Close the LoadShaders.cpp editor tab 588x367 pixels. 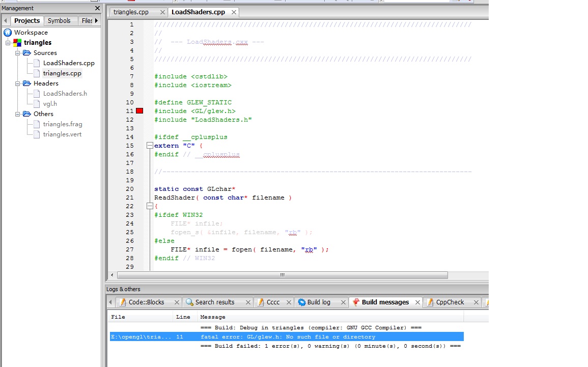[x=234, y=12]
